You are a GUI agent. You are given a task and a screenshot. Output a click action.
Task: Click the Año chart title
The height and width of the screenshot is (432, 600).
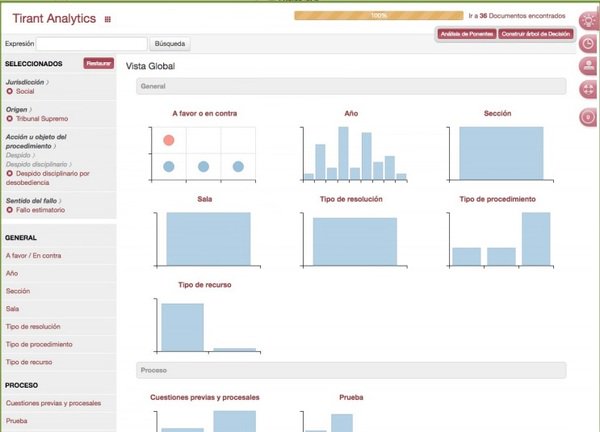pyautogui.click(x=351, y=113)
